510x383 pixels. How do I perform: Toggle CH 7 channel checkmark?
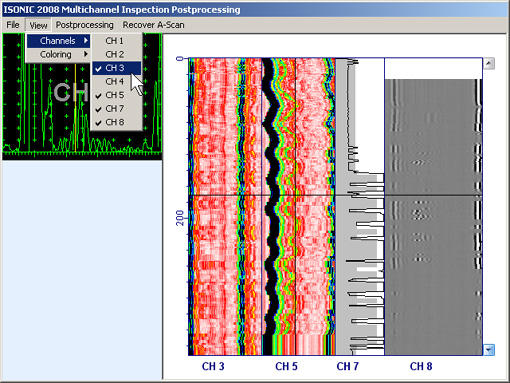pos(117,109)
